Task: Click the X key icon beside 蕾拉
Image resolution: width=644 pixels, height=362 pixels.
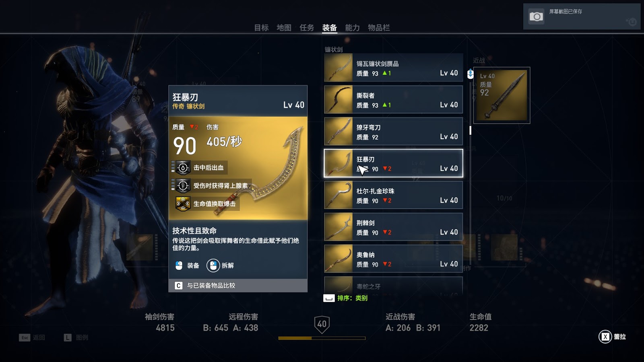Action: pyautogui.click(x=605, y=337)
